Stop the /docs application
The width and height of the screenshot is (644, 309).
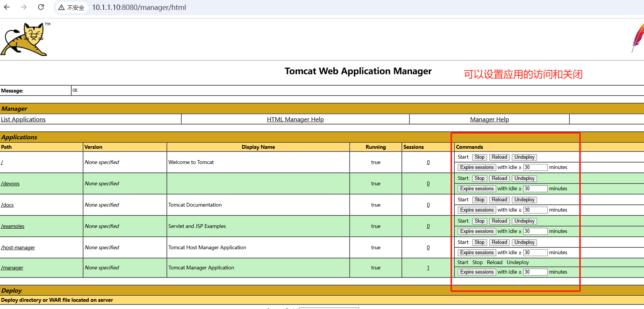tap(479, 200)
